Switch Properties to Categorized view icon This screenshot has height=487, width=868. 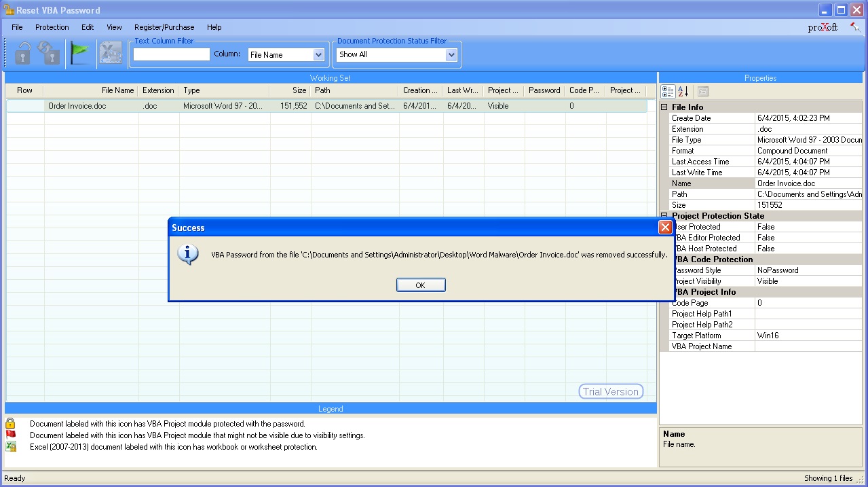coord(668,92)
